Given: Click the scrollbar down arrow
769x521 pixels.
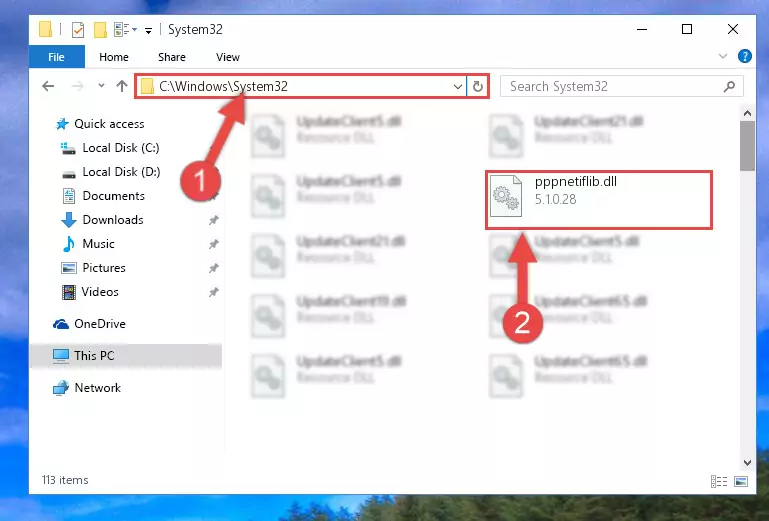Looking at the screenshot, I should (x=747, y=463).
